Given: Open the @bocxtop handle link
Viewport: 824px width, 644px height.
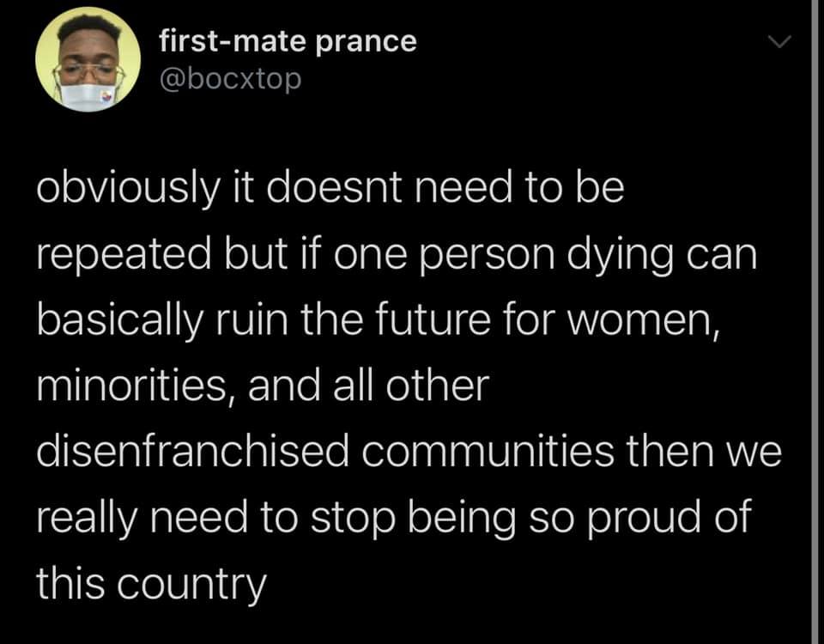Looking at the screenshot, I should (231, 79).
